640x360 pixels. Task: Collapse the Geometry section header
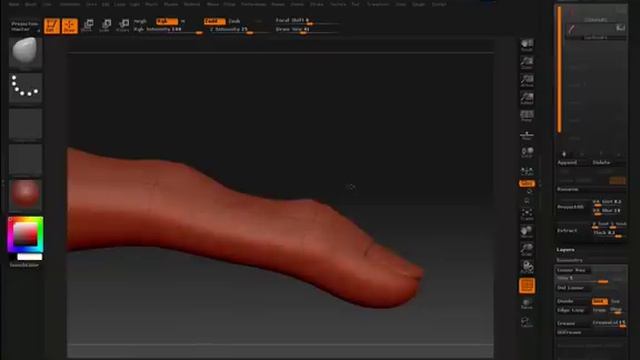(569, 260)
